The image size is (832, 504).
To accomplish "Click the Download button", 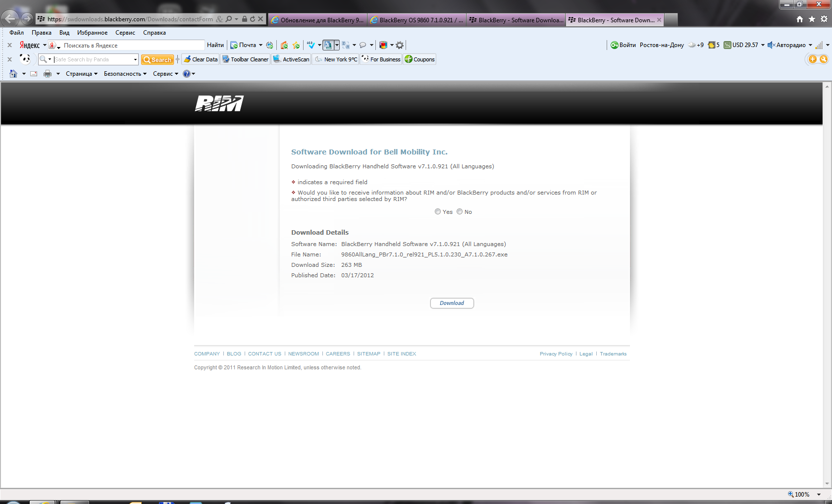I will (x=452, y=303).
